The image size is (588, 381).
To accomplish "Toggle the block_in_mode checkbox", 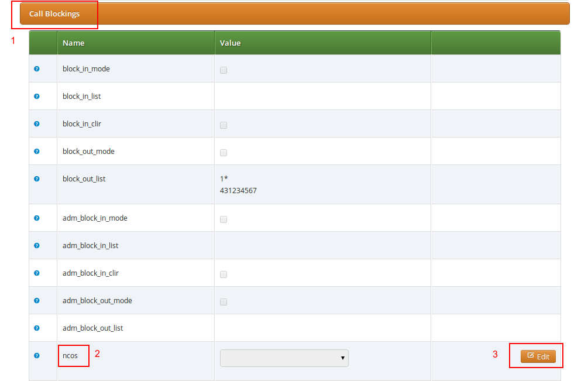I will point(223,70).
